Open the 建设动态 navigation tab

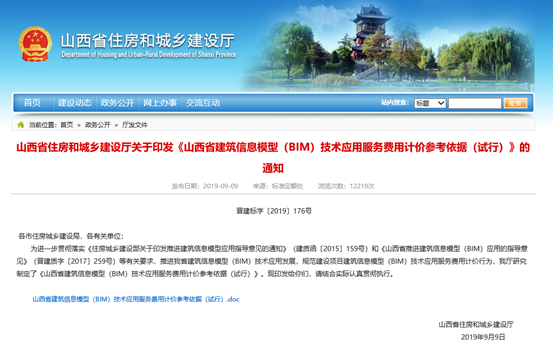(x=74, y=103)
